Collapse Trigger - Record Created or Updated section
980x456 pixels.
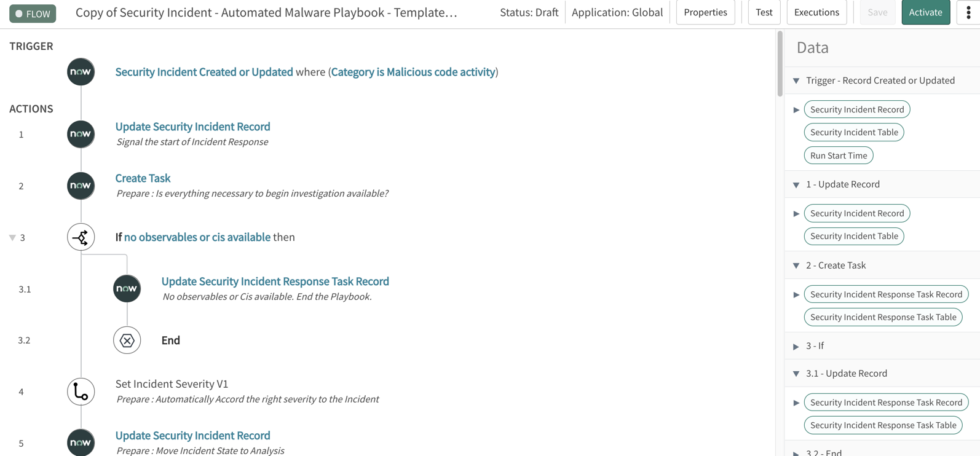point(796,81)
